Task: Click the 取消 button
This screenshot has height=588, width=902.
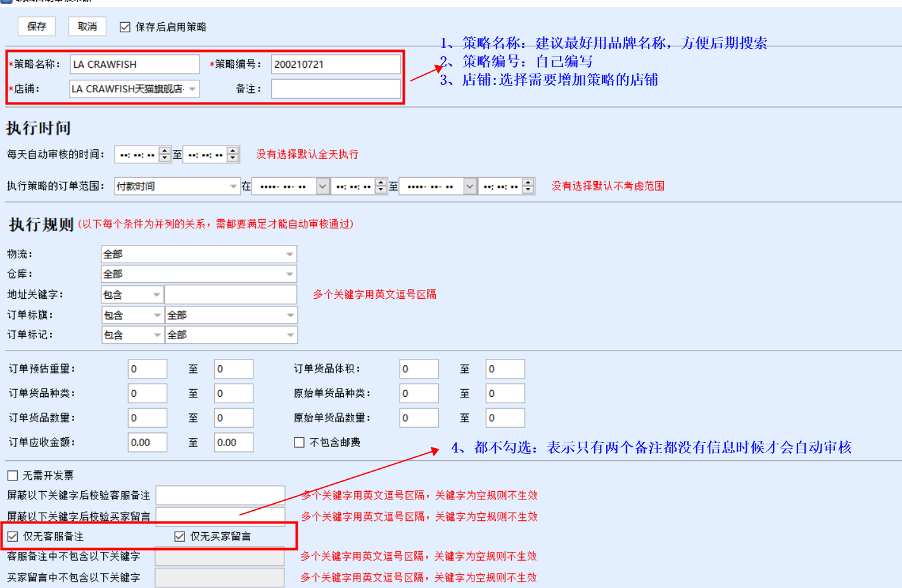Action: [x=87, y=27]
